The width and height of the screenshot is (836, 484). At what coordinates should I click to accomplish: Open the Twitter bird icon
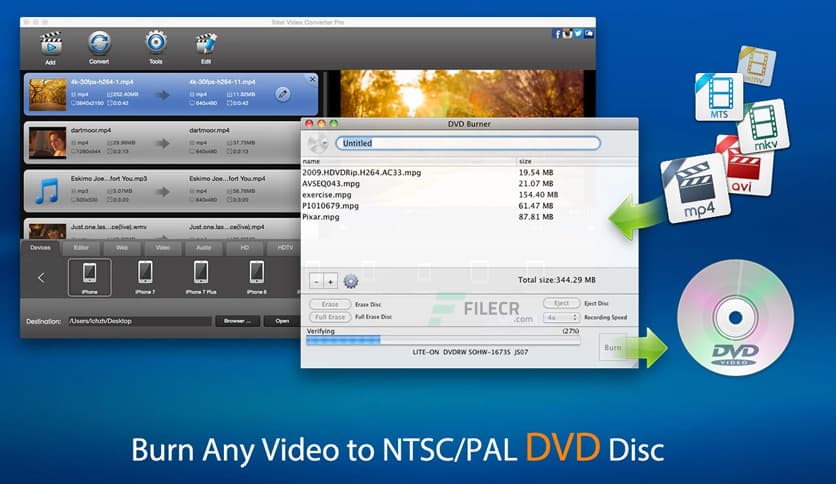[x=578, y=34]
